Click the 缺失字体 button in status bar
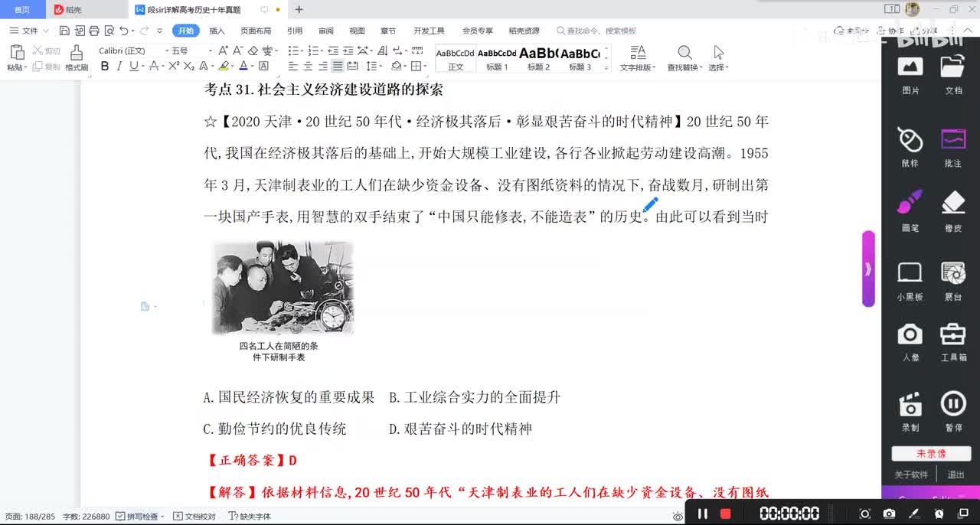980x525 pixels. (250, 517)
